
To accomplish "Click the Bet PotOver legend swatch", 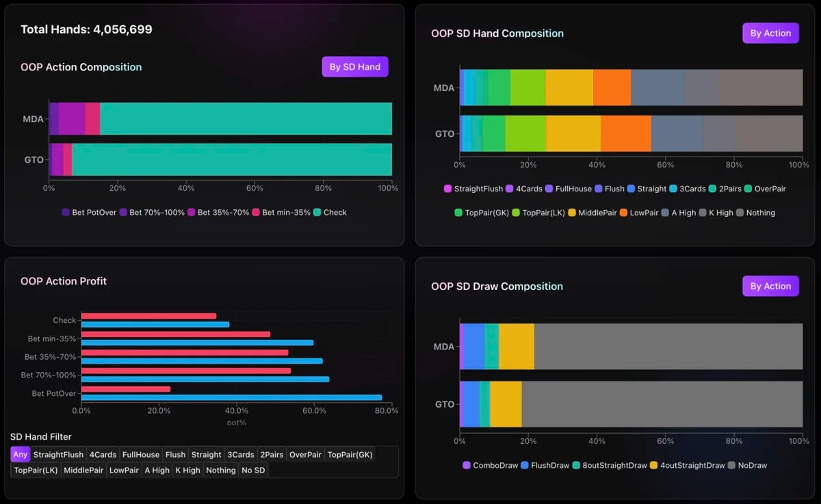I will click(x=66, y=213).
